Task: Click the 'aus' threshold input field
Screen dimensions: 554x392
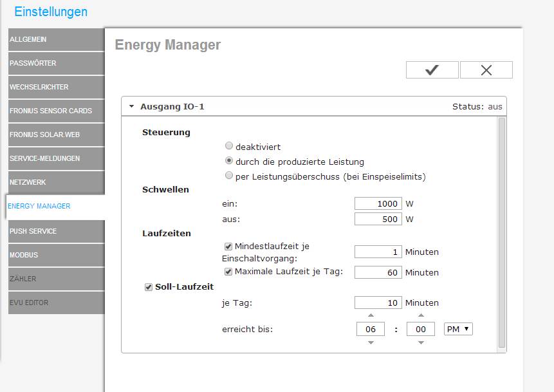Action: 378,219
